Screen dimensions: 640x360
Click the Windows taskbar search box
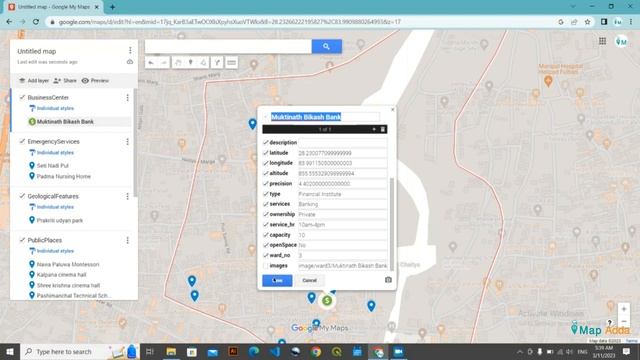[80, 351]
